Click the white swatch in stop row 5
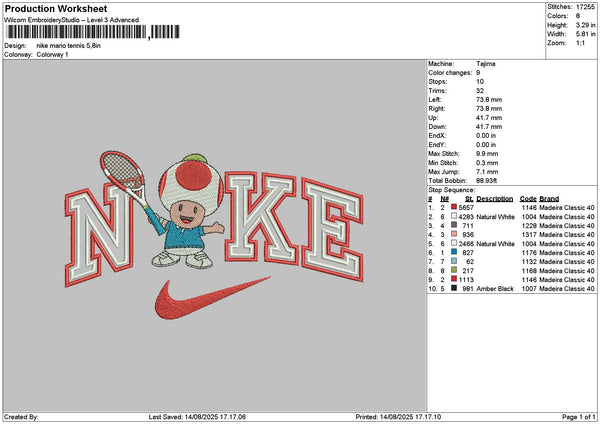Image resolution: width=600 pixels, height=424 pixels. pos(454,243)
